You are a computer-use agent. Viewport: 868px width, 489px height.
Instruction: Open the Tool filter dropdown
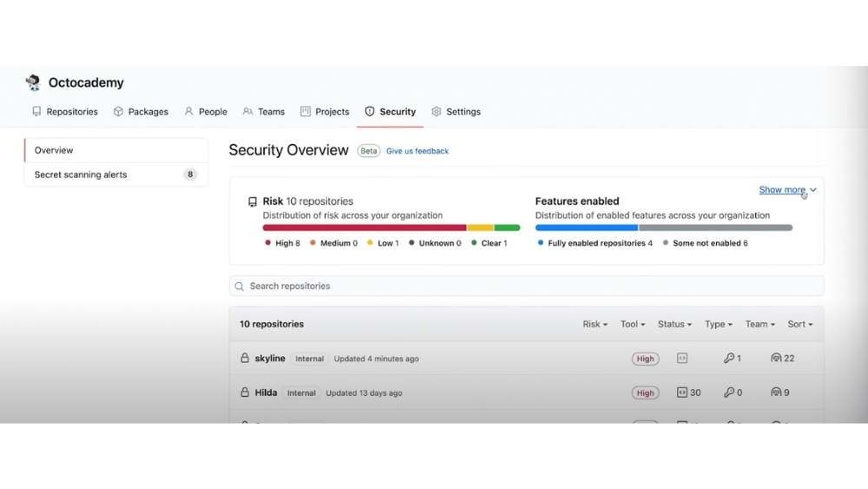pos(633,324)
